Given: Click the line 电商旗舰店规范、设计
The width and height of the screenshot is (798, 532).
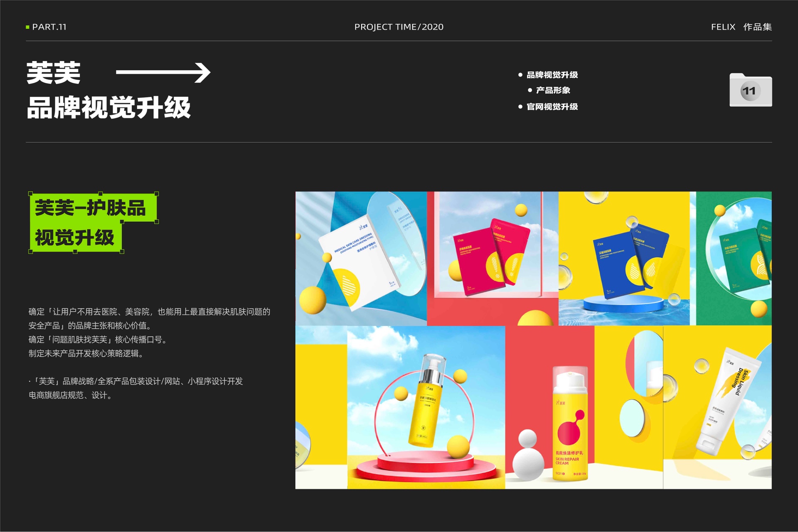Looking at the screenshot, I should click(x=71, y=395).
